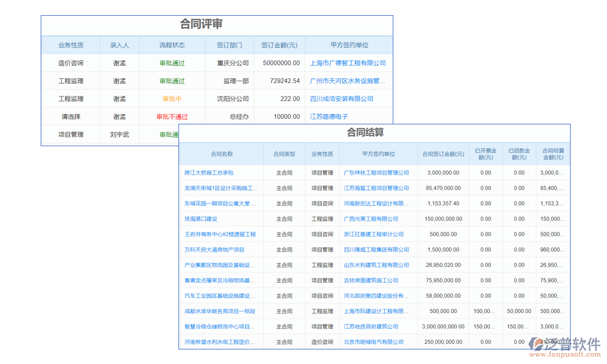Image resolution: width=607 pixels, height=364 pixels.
Task: Click 刘宇武 in the 录入人 column
Action: (120, 135)
